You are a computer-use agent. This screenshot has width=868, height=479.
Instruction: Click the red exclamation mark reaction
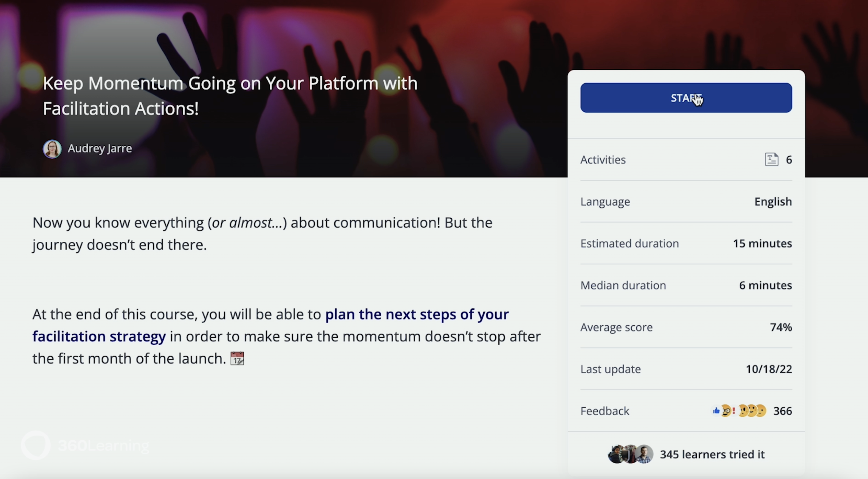click(x=734, y=411)
